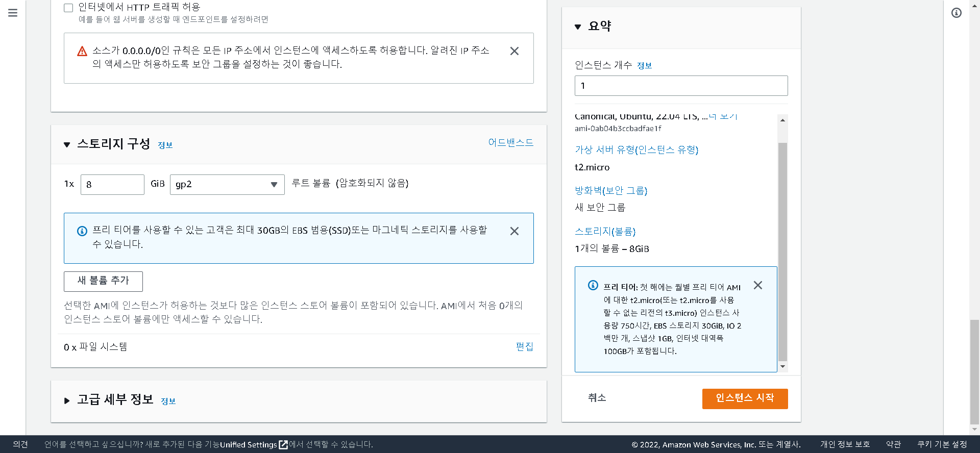The height and width of the screenshot is (453, 980).
Task: Open 의견 feedback in footer
Action: 20,444
